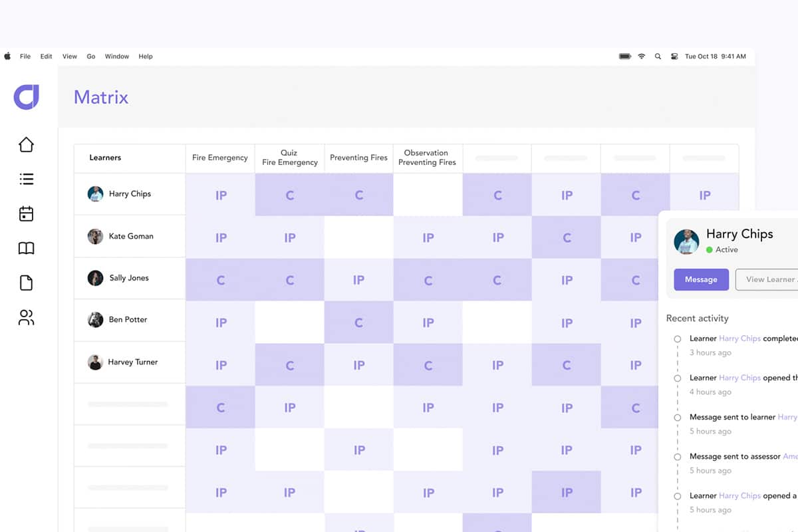The height and width of the screenshot is (532, 798).
Task: Click the purple app logo
Action: 27,97
